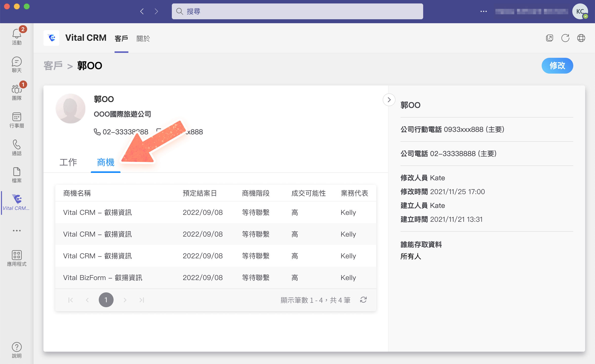Go back with the left navigation arrow
The image size is (595, 364).
click(142, 11)
